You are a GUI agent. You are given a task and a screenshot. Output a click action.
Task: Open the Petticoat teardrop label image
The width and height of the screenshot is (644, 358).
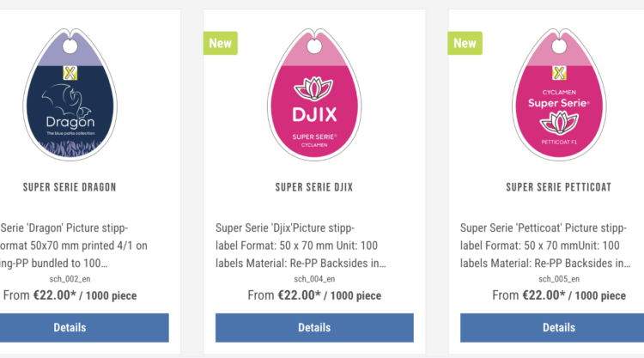click(559, 94)
